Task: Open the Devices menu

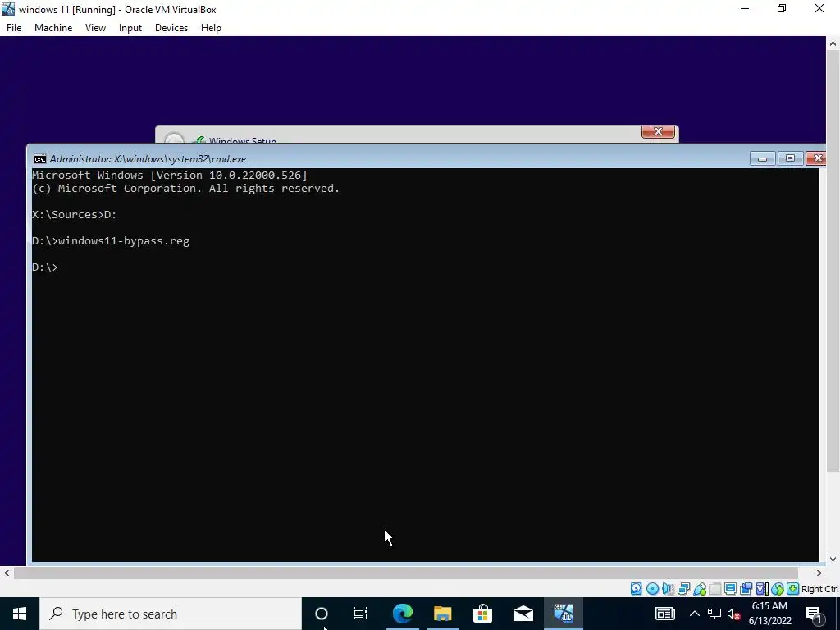Action: pyautogui.click(x=171, y=28)
